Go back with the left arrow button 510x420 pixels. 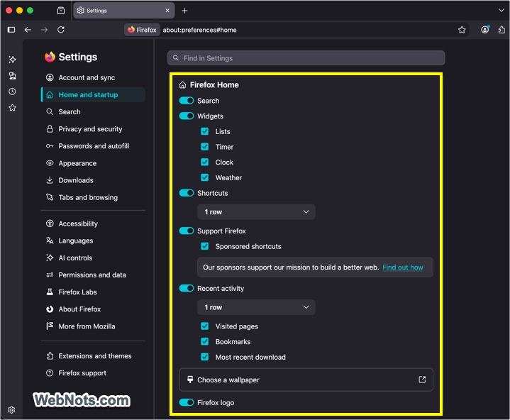click(28, 30)
